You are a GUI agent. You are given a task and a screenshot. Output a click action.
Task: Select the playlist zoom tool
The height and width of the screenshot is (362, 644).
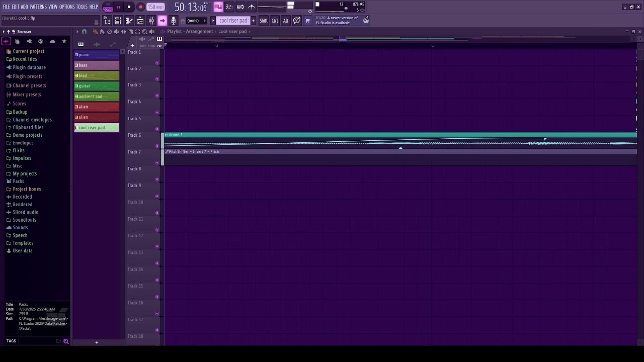(144, 32)
